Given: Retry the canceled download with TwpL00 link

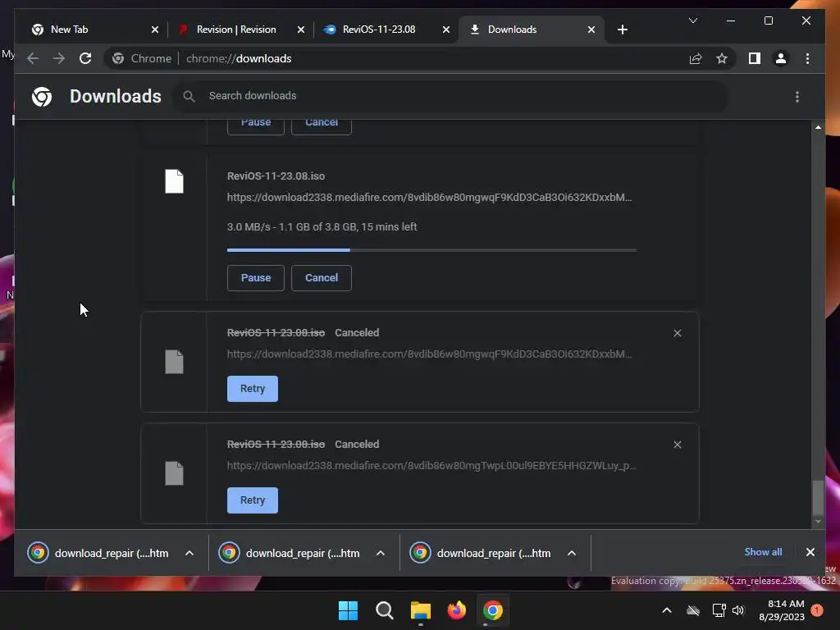Looking at the screenshot, I should click(253, 500).
